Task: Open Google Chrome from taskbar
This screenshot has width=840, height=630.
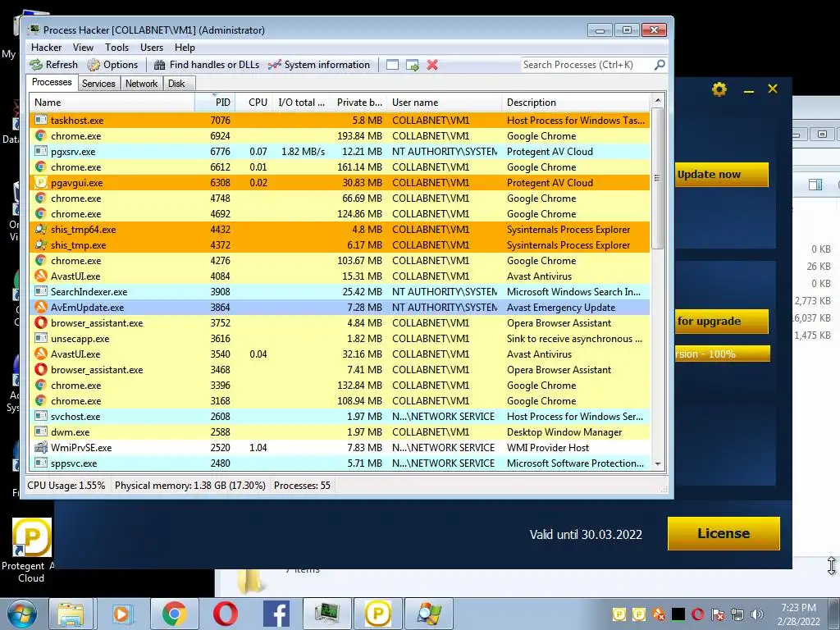Action: click(174, 614)
